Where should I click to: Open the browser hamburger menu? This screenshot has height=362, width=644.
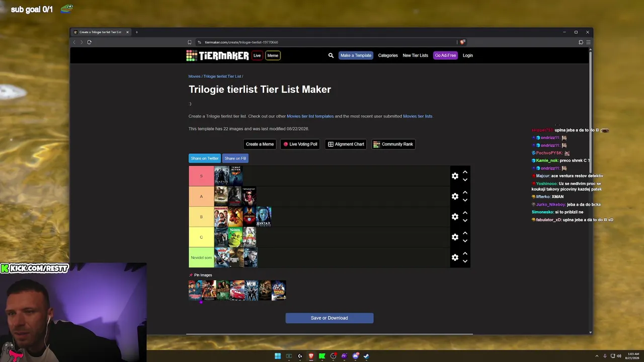(x=588, y=42)
